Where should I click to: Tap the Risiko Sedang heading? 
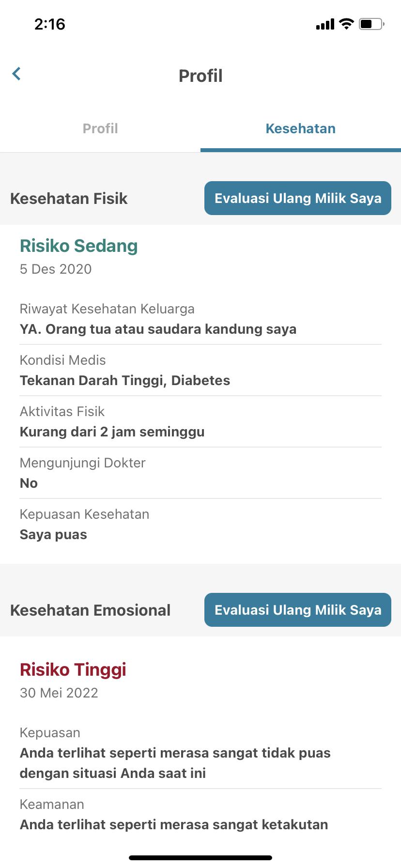pos(79,246)
